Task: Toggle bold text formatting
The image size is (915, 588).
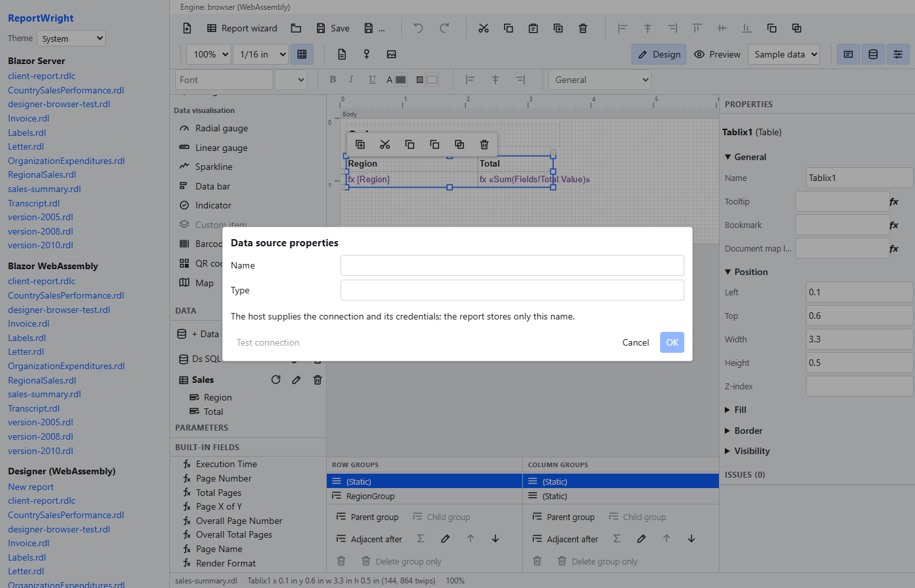Action: [x=333, y=80]
